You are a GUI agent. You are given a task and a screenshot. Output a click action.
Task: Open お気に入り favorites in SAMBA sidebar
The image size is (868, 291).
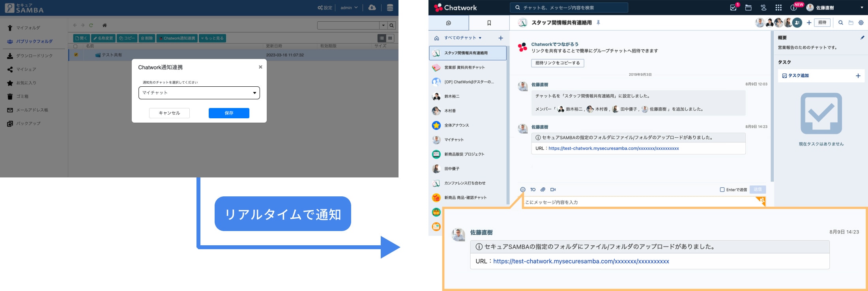(x=22, y=83)
